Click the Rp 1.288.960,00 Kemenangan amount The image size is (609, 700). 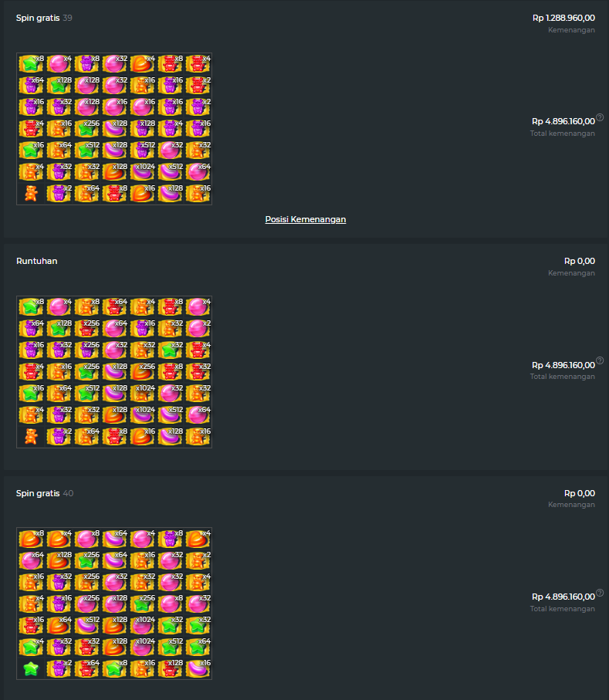coord(563,18)
